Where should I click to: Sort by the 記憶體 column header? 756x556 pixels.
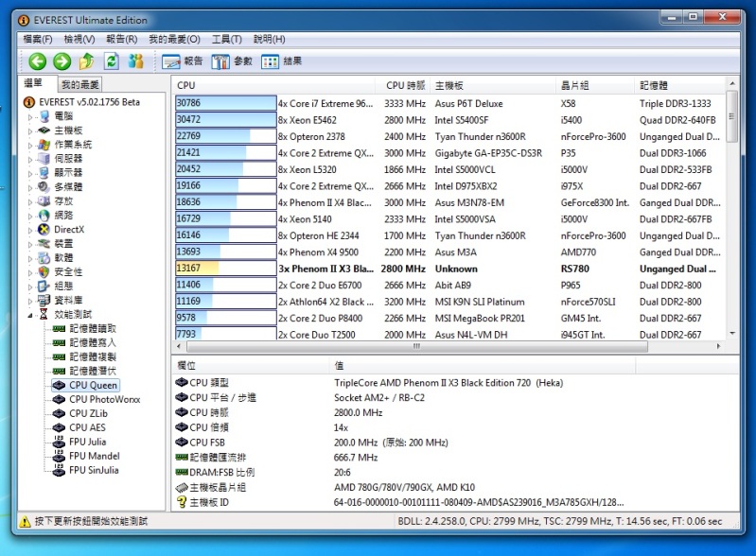(679, 85)
